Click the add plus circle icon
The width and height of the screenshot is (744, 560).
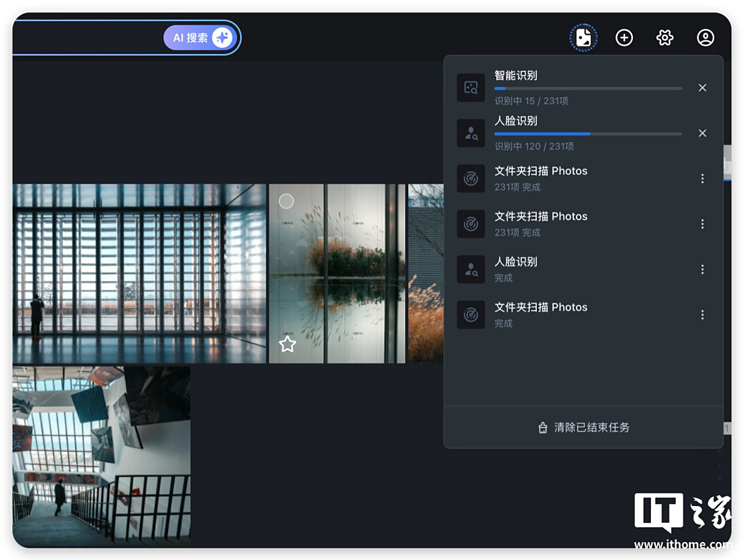click(x=624, y=38)
